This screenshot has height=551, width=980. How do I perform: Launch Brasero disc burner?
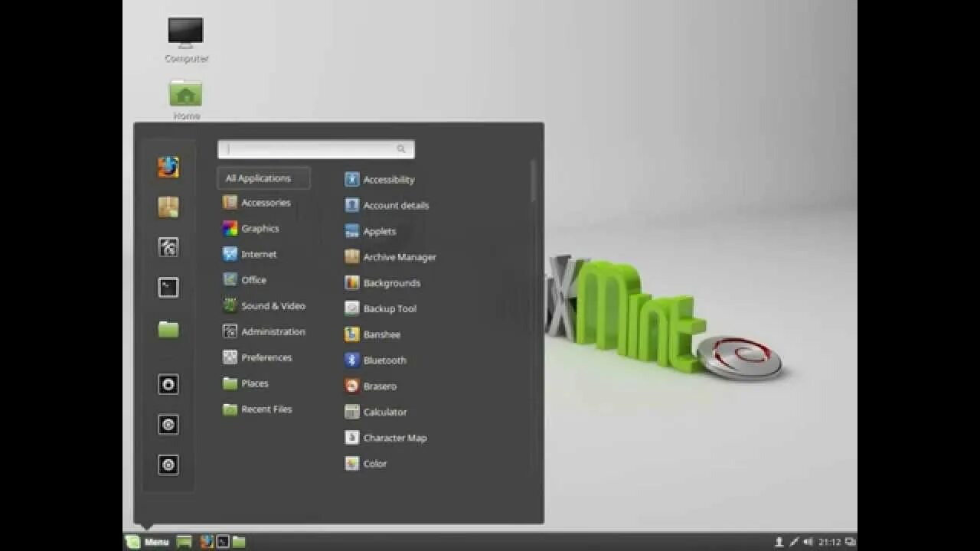(371, 386)
